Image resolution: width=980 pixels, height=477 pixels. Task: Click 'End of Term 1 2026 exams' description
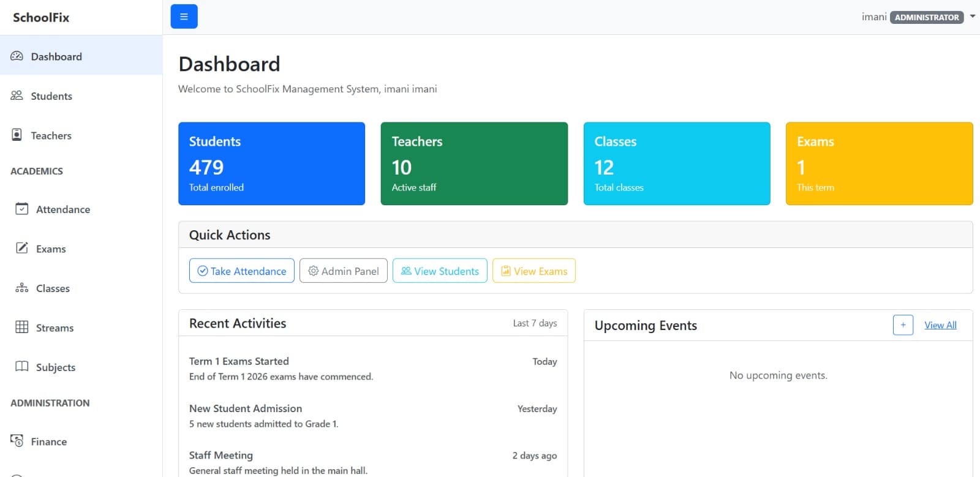pyautogui.click(x=281, y=377)
